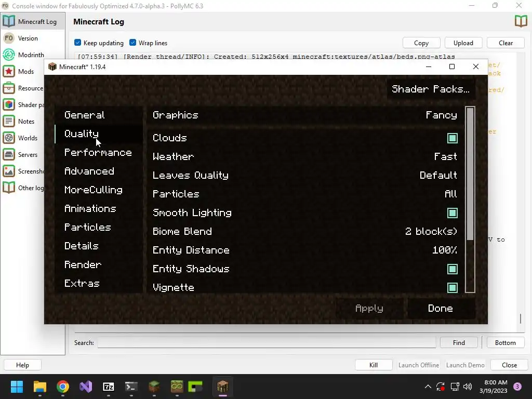The image size is (532, 399).
Task: Clear the Minecraft log
Action: [506, 43]
